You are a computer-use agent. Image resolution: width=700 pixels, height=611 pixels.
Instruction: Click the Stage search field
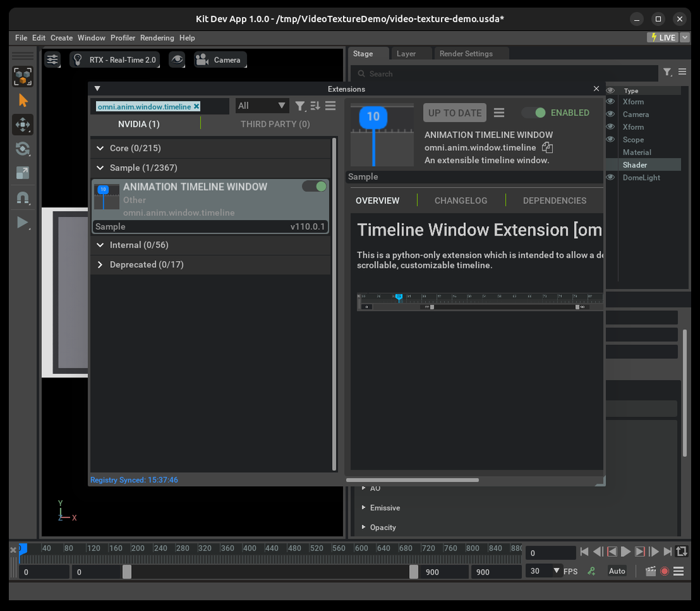(x=505, y=74)
